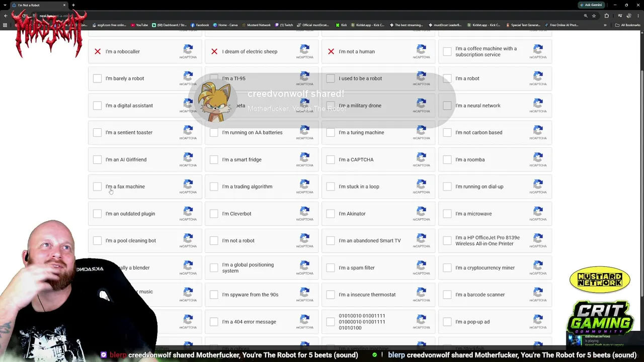Open the Home - Canva bookmark
Image resolution: width=644 pixels, height=362 pixels.
(x=225, y=25)
